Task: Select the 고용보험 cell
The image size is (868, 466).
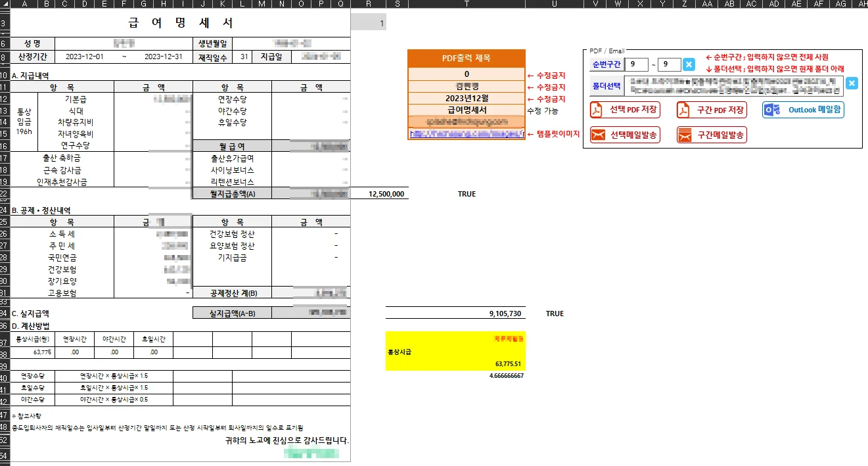Action: (x=62, y=293)
